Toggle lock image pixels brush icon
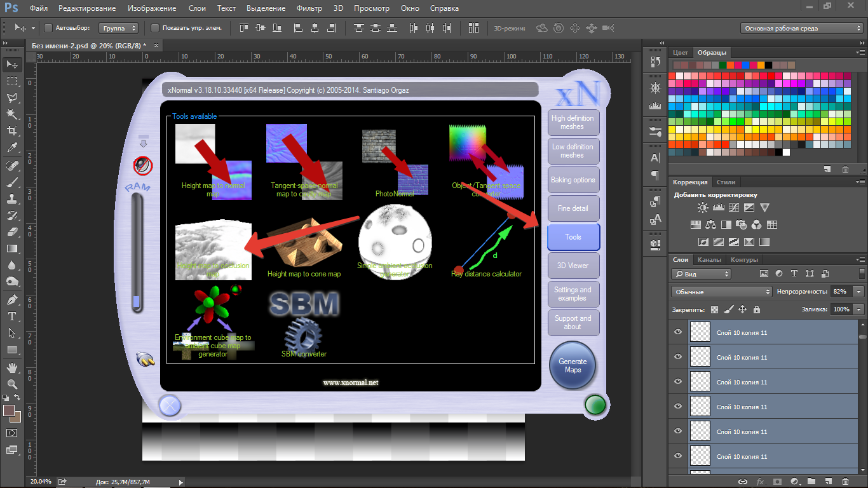 click(728, 309)
